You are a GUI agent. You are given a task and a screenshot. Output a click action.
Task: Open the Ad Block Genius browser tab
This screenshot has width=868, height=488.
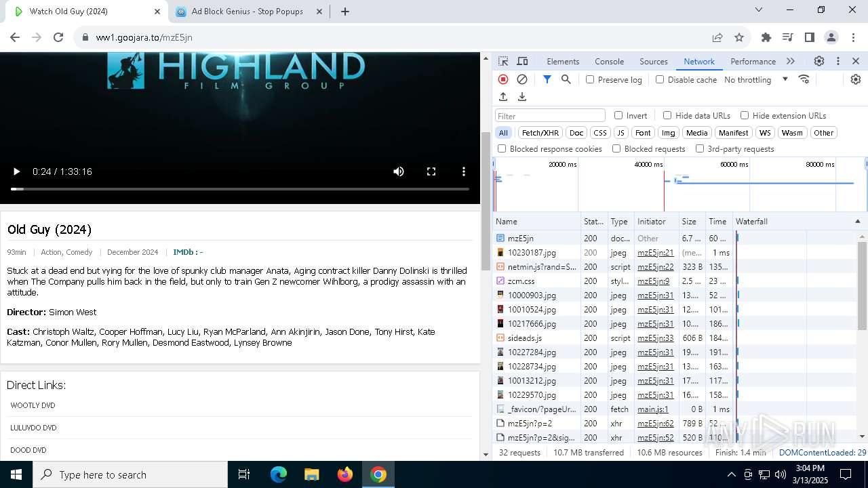248,12
